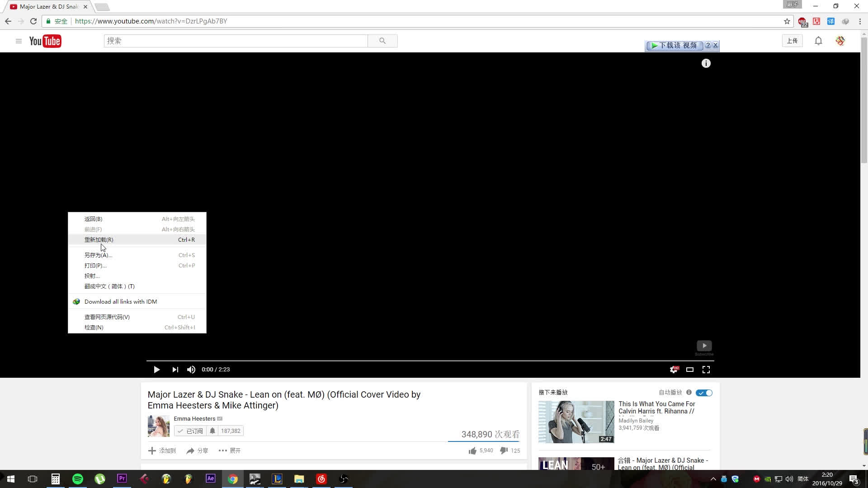The width and height of the screenshot is (868, 488).
Task: Expand more actions with 展开
Action: (230, 450)
